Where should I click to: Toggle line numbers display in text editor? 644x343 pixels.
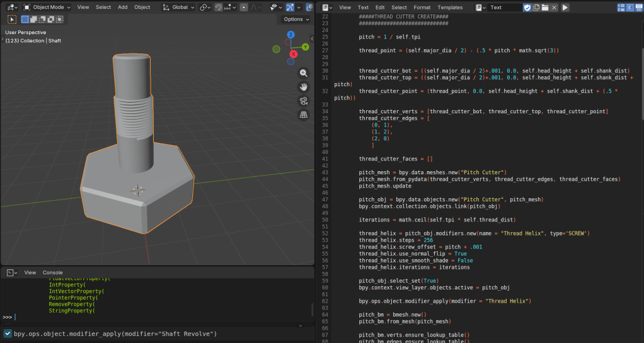point(621,8)
